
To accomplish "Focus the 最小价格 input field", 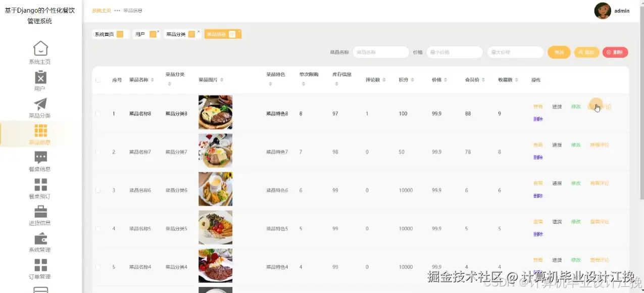I will 455,52.
